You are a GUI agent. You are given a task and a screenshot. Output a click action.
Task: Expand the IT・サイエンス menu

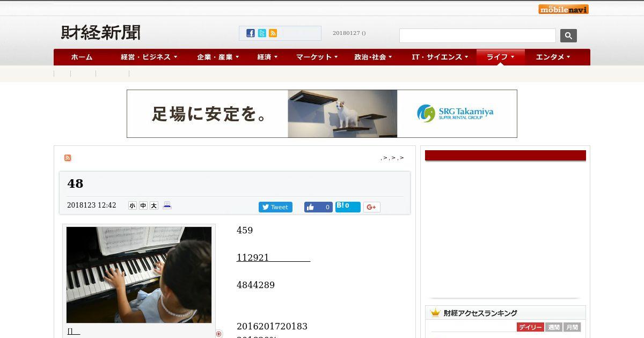coord(440,57)
